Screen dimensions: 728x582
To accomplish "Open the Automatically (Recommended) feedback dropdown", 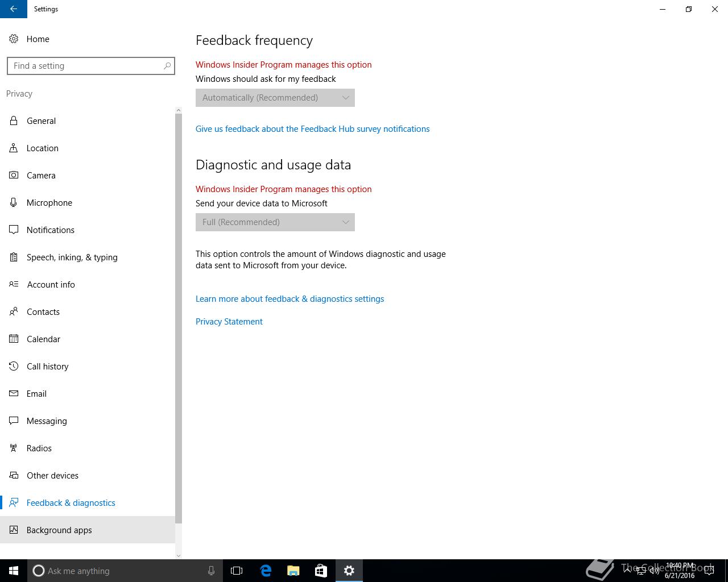I will [x=275, y=98].
